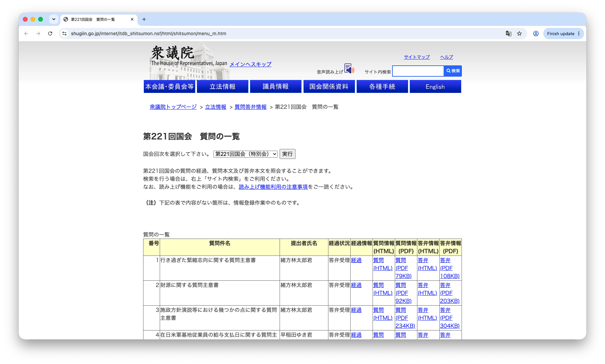Open 経過 link for question 1
605x364 pixels.
[x=356, y=260]
